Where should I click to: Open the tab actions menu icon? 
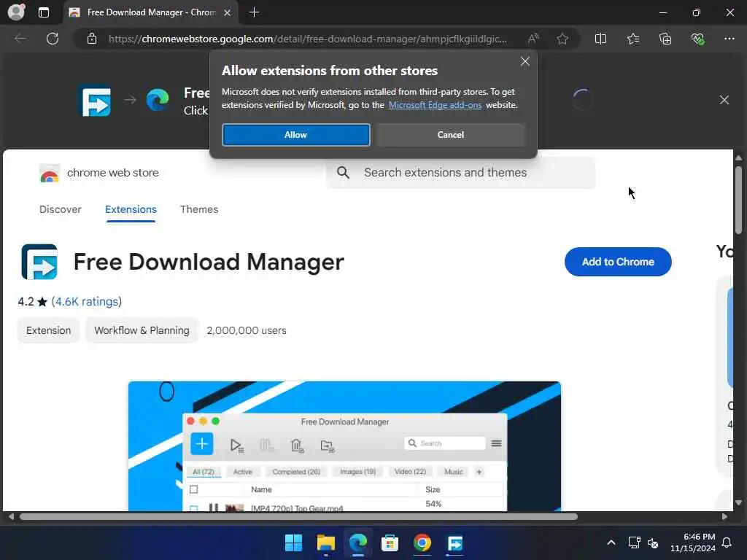coord(43,12)
